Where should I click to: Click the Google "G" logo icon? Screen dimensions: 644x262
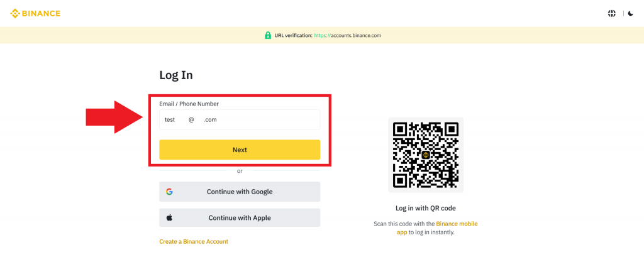[x=169, y=192]
